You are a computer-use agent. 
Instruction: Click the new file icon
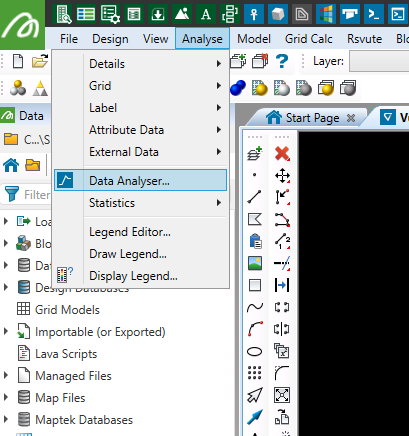click(x=18, y=61)
